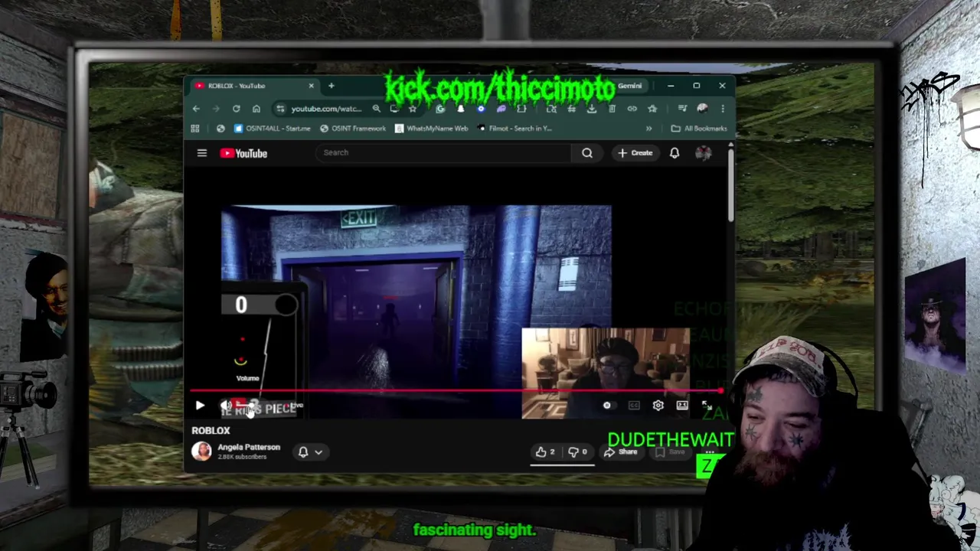
Task: Open the OSINT4ALL - Start.me bookmark
Action: point(273,129)
